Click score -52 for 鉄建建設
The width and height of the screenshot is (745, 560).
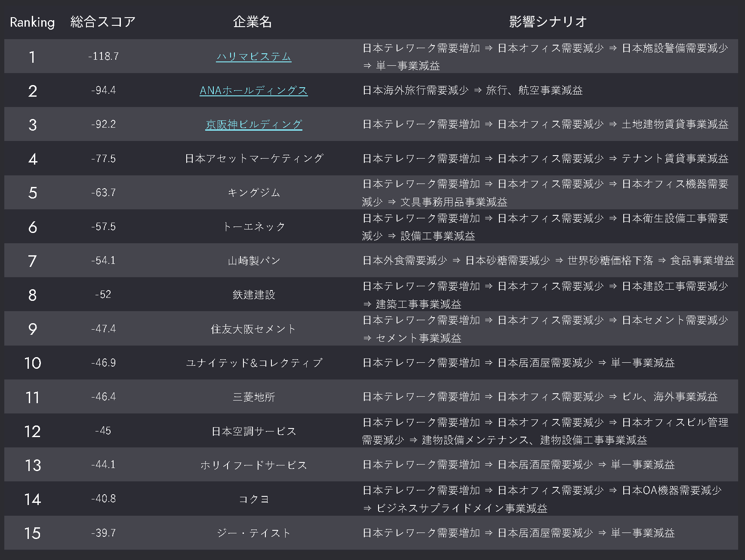click(x=103, y=294)
